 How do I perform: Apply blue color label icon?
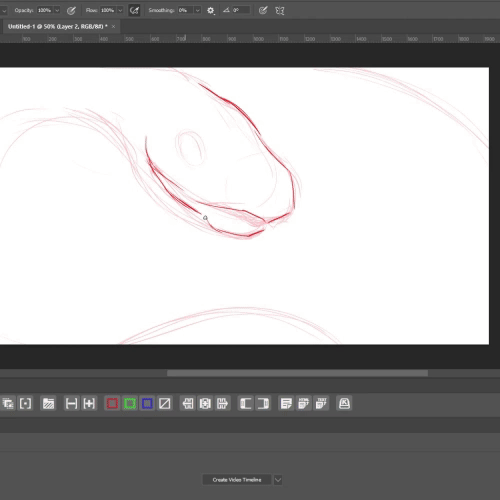pos(147,404)
